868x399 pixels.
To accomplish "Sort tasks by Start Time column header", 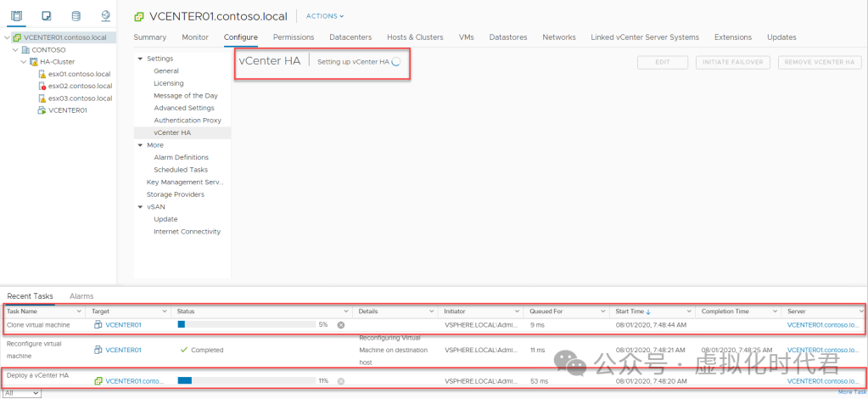I will tap(633, 312).
